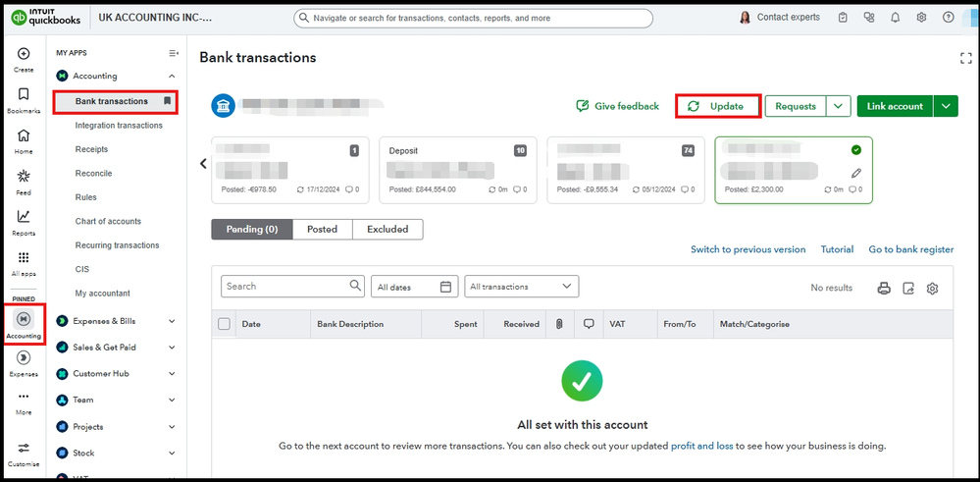Image resolution: width=980 pixels, height=482 pixels.
Task: Click the calendar icon in All dates field
Action: pos(445,287)
